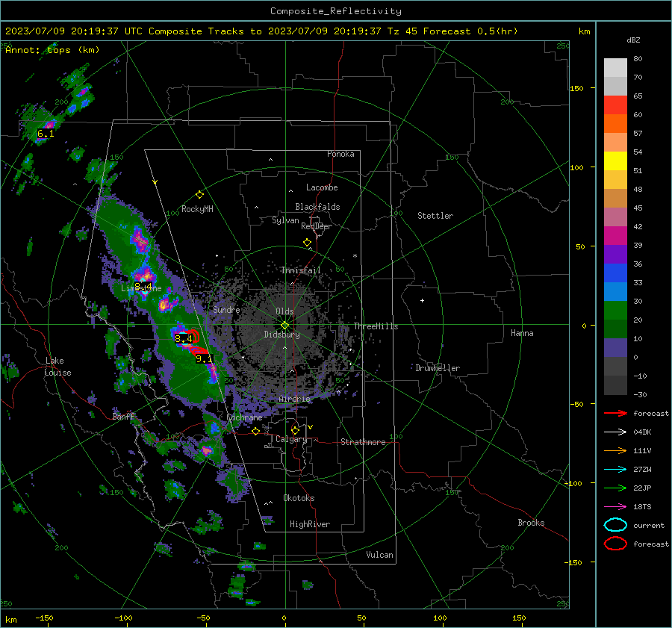Click the storm top label 9.1
The height and width of the screenshot is (628, 672).
[204, 358]
